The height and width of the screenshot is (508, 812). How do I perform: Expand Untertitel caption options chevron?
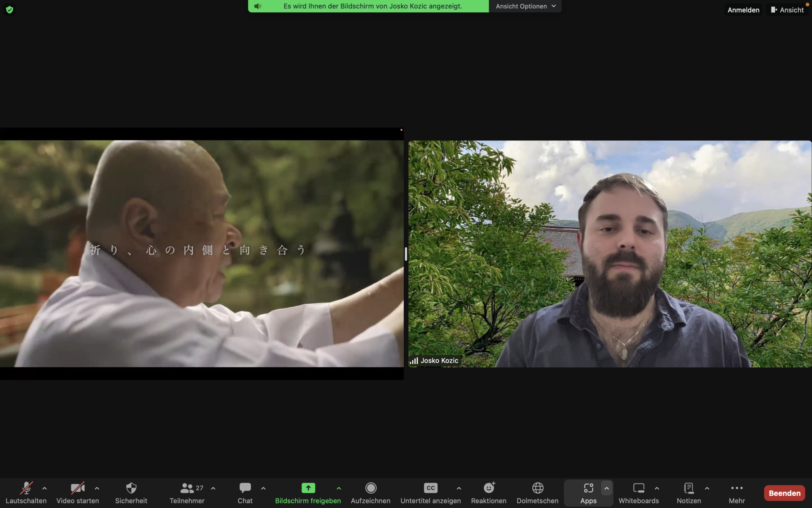pyautogui.click(x=459, y=488)
